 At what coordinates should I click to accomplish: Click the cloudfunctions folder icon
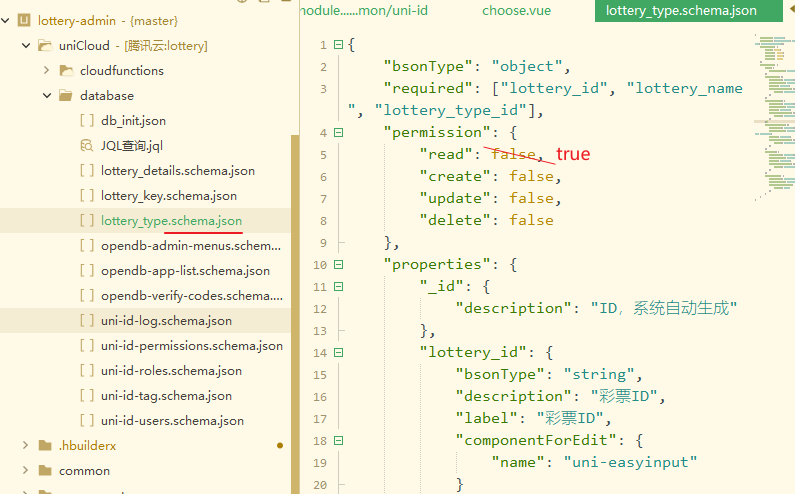(66, 70)
